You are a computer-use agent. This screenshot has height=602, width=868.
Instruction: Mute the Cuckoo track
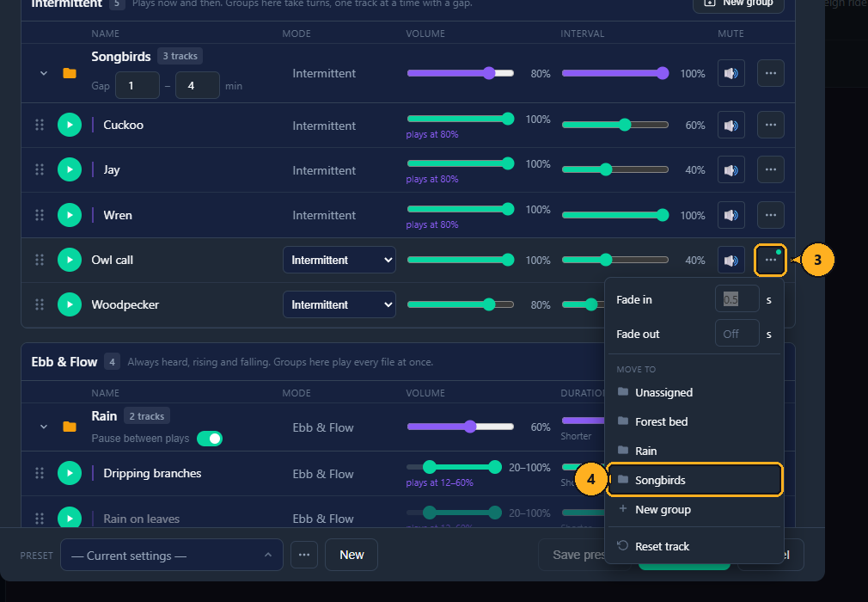coord(730,126)
